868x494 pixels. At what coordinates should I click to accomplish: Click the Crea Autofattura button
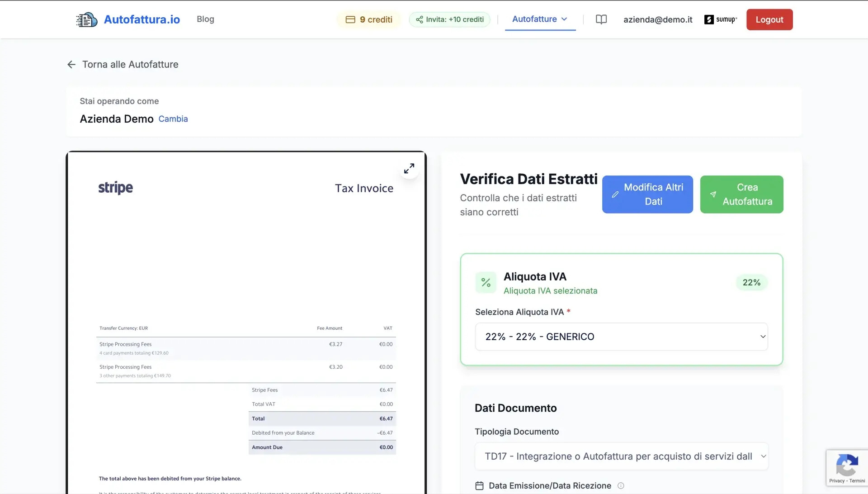coord(741,195)
